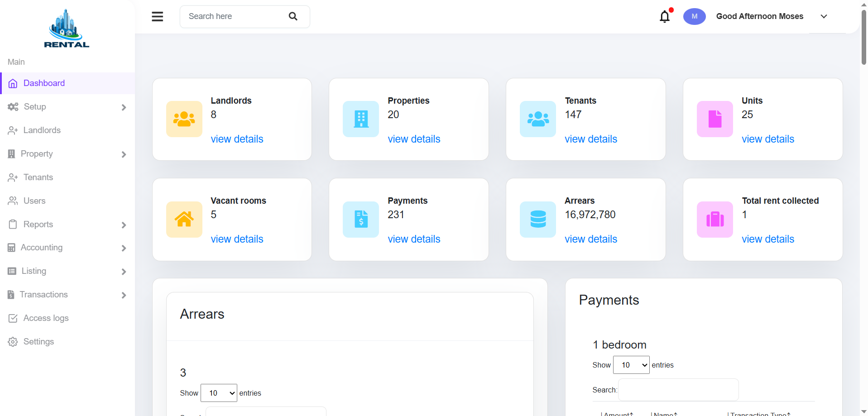
Task: Expand the Listing submenu chevron
Action: (x=124, y=272)
